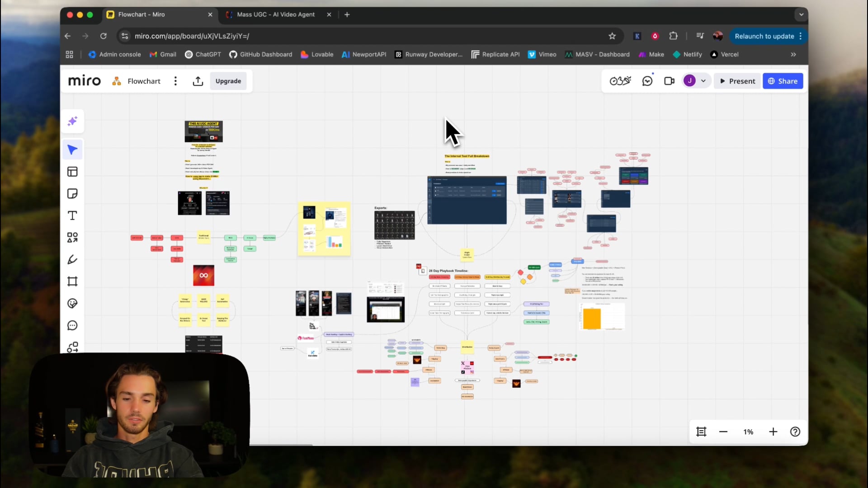The image size is (868, 488).
Task: Expand hidden bookmarks with the double chevron
Action: tap(794, 54)
